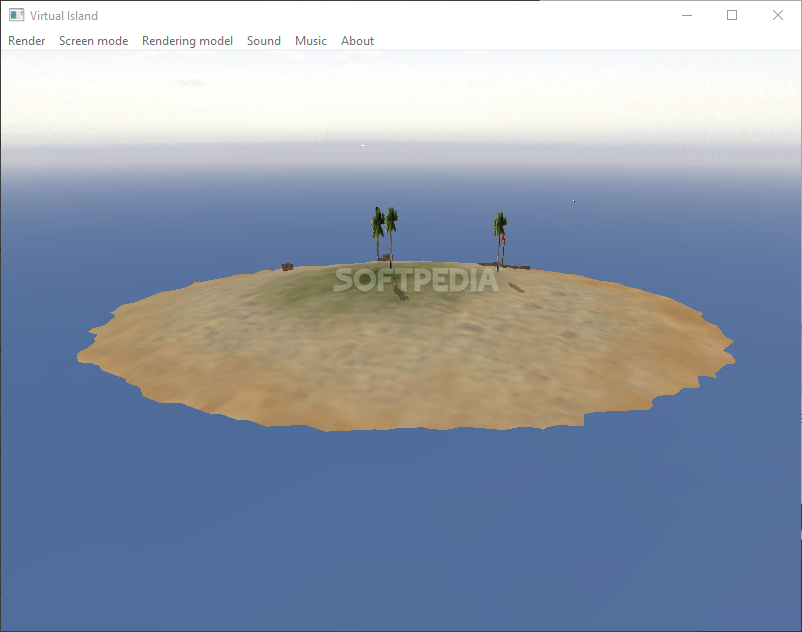
Task: Close the Virtual Island window
Action: pos(777,15)
